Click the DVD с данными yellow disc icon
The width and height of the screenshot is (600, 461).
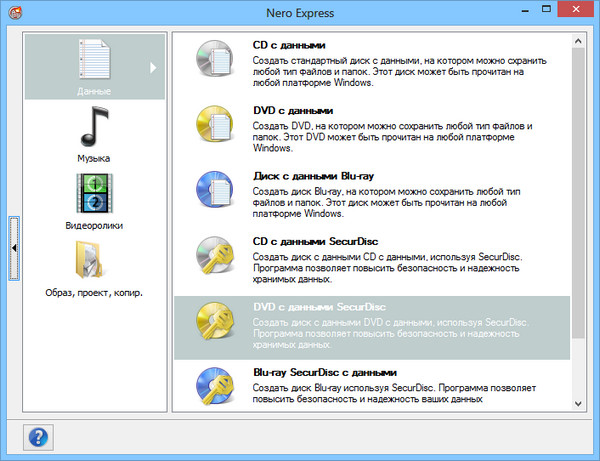[213, 127]
